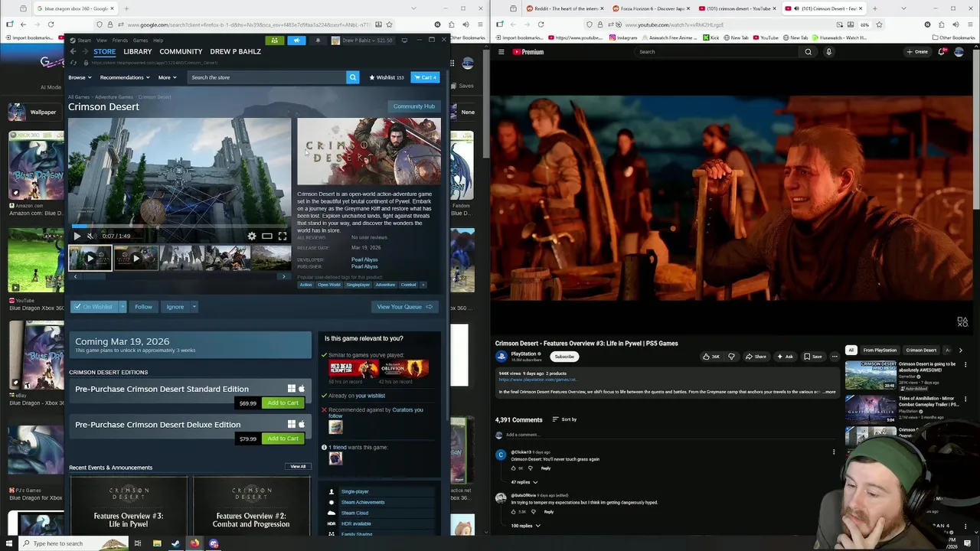Subscribe to the PlayStation channel
980x551 pixels.
(564, 357)
